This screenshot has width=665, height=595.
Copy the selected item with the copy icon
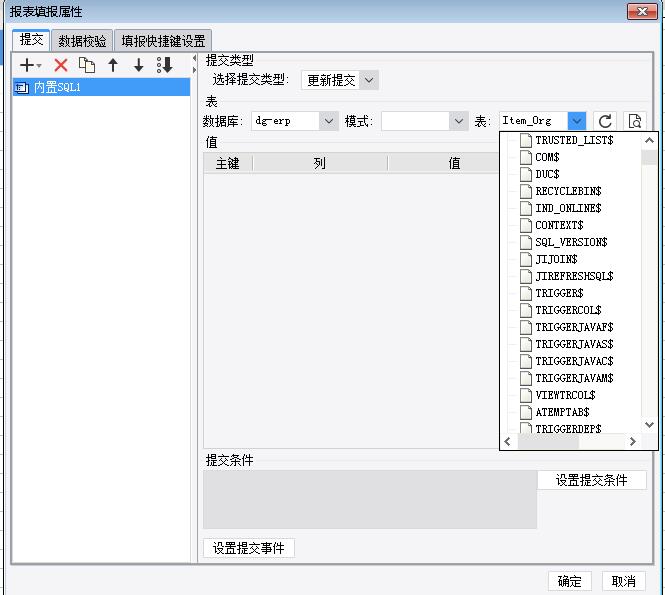click(87, 65)
